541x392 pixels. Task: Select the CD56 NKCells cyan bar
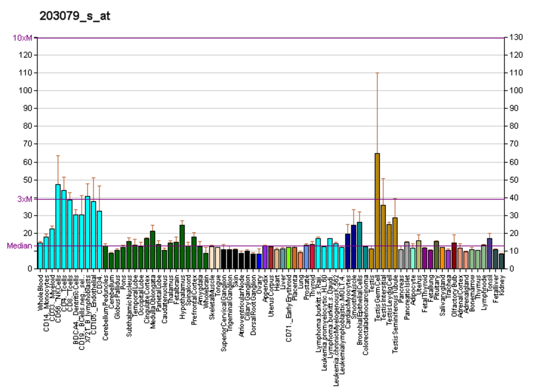point(58,226)
